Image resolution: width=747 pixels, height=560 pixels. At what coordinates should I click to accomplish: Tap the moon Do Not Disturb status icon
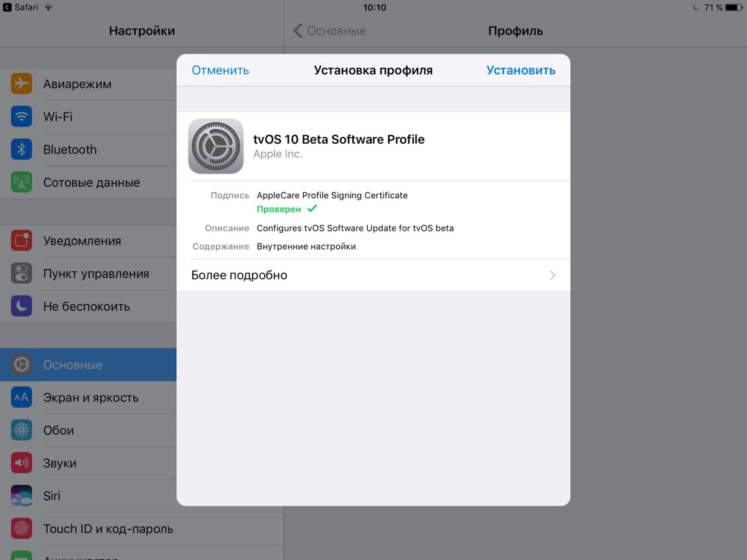click(x=696, y=7)
